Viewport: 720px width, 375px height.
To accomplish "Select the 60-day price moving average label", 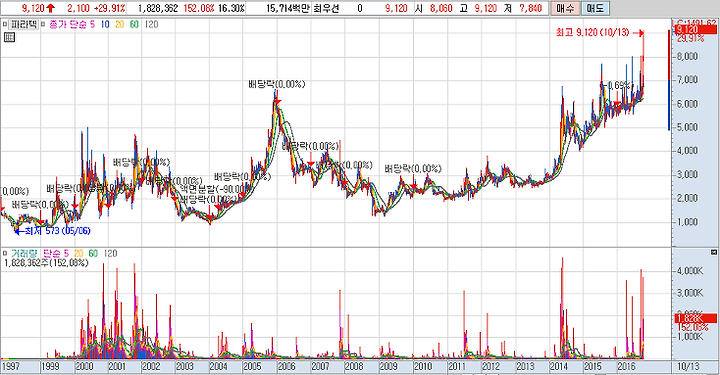I will [134, 24].
